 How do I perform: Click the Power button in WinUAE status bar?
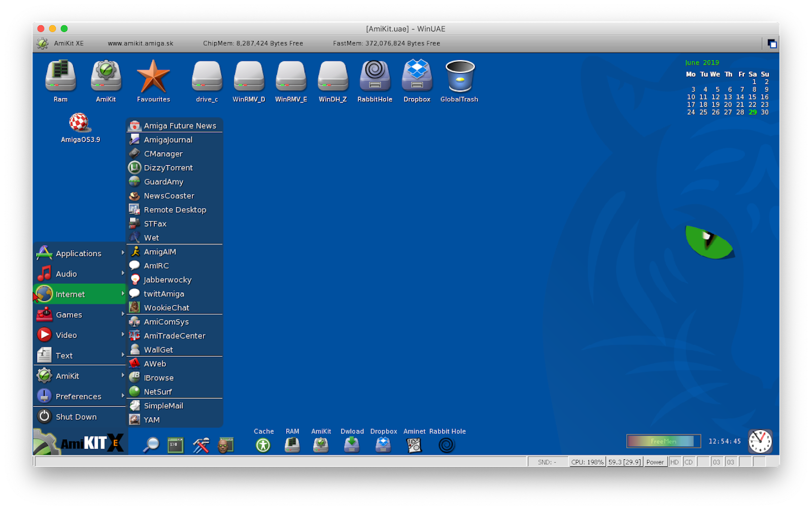655,462
